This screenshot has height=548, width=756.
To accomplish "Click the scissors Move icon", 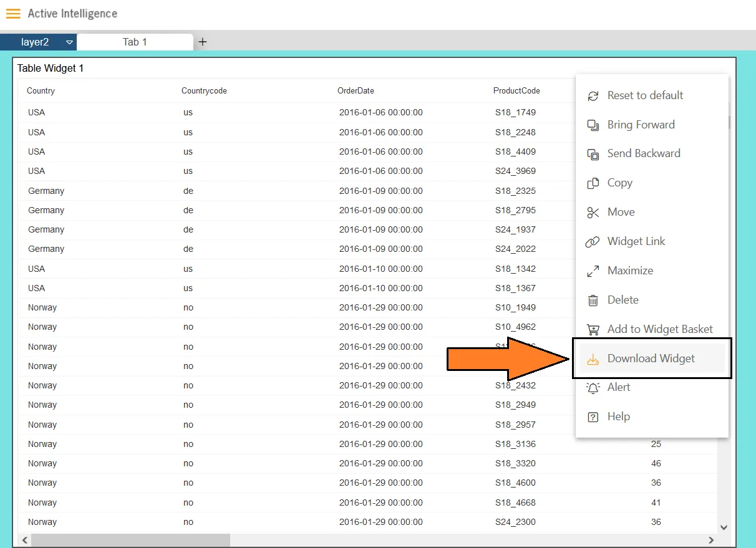I will [x=593, y=213].
